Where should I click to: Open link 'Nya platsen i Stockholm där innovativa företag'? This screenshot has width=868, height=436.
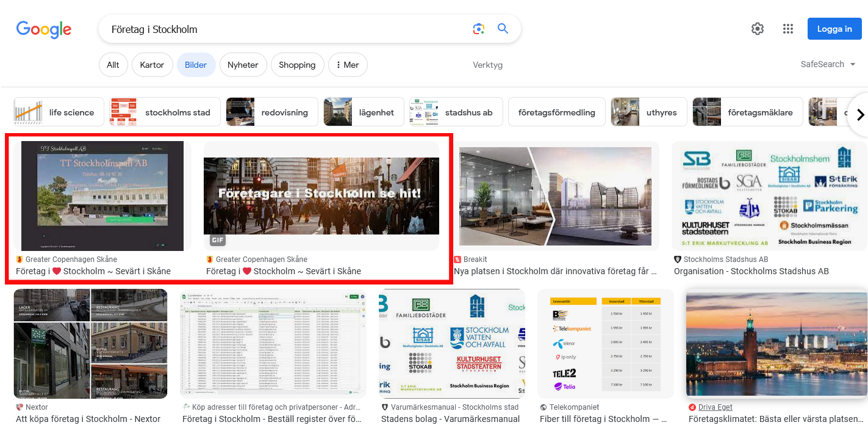tap(555, 271)
